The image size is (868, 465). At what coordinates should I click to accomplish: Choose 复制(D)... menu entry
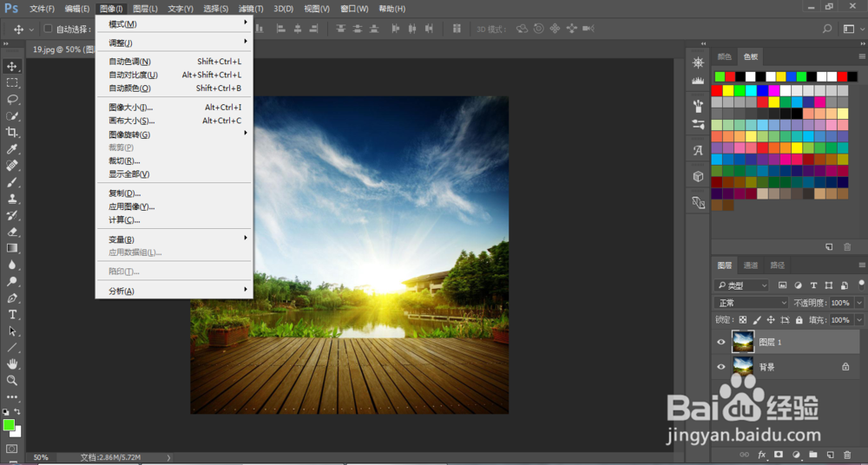click(174, 193)
